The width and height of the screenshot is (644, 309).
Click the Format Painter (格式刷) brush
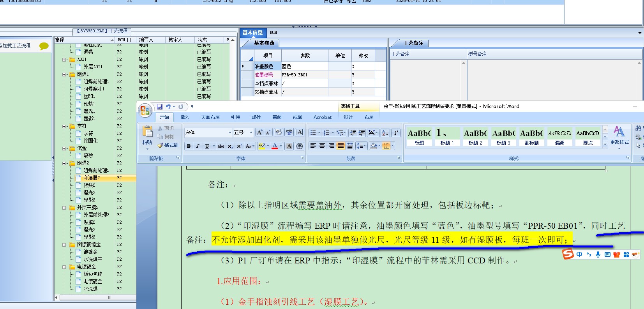pyautogui.click(x=168, y=145)
